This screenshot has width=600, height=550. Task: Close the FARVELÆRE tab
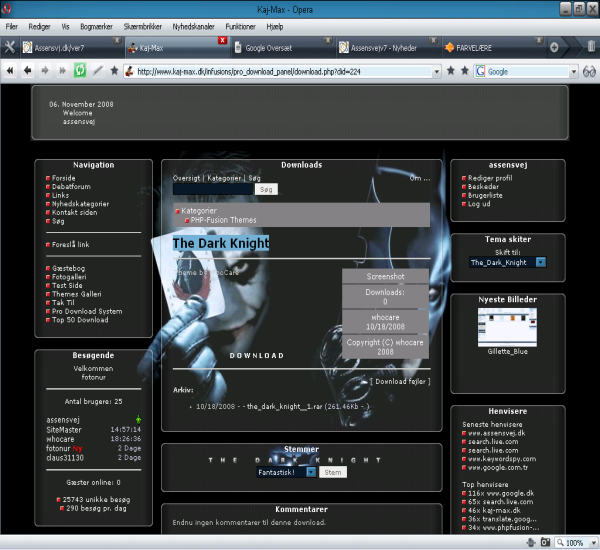[x=539, y=40]
